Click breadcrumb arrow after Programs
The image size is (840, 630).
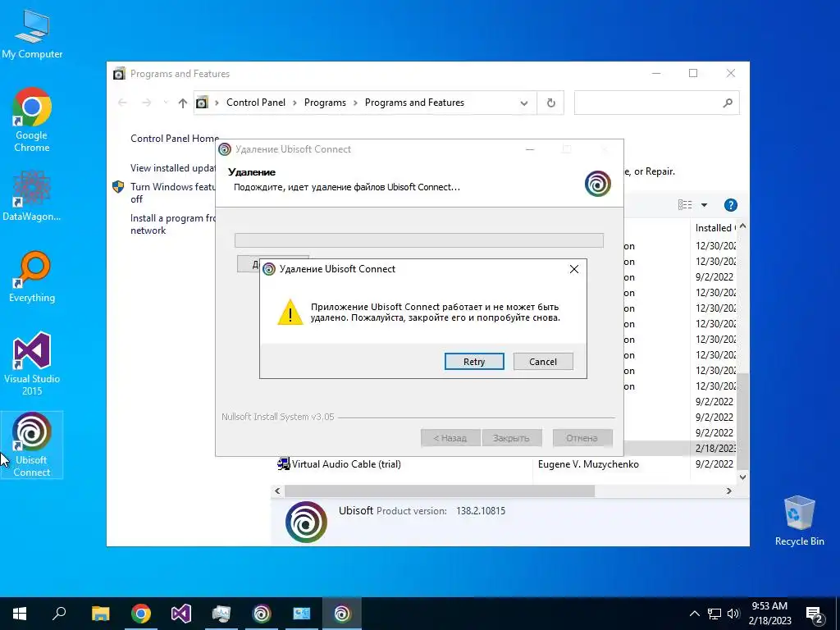pos(355,103)
